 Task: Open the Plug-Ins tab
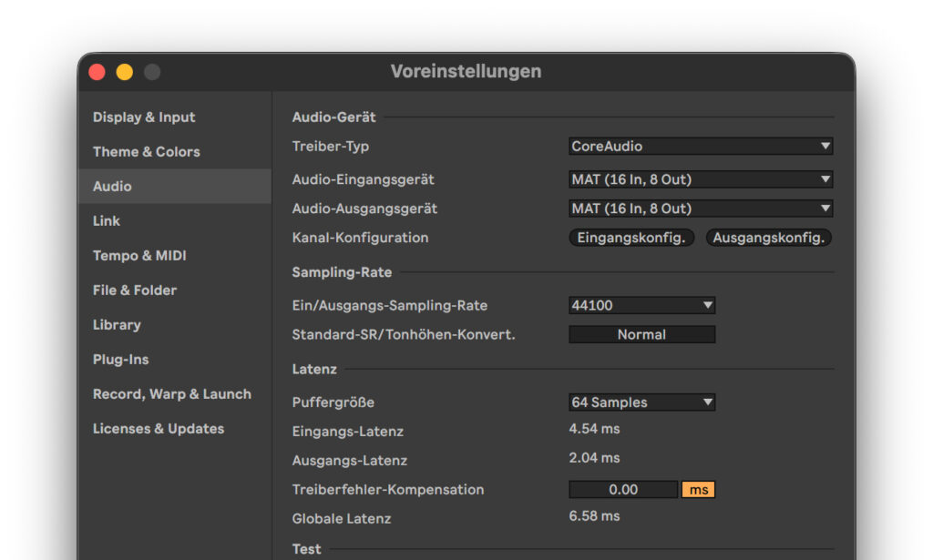[x=174, y=359]
